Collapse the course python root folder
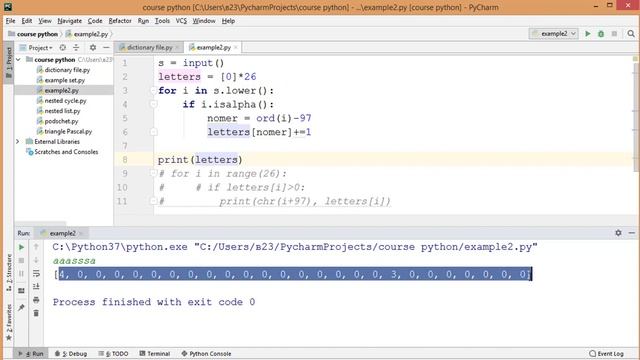This screenshot has width=640, height=360. [x=18, y=60]
